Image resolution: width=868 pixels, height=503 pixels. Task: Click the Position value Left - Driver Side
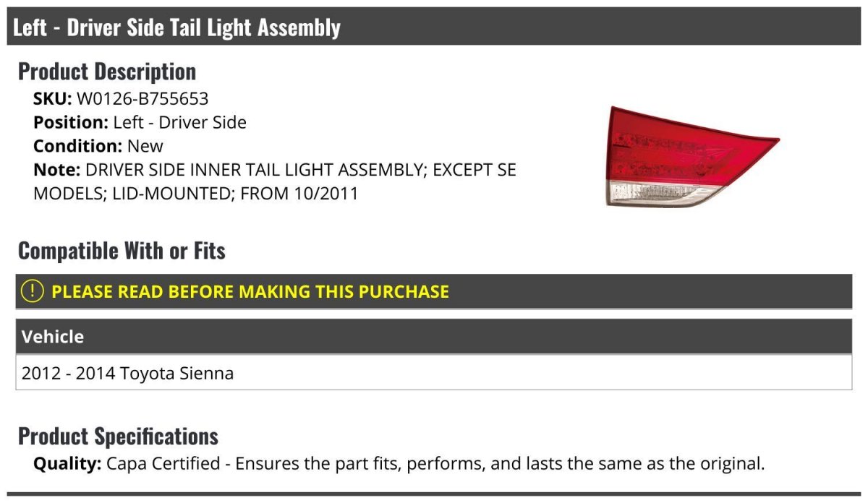coord(179,122)
